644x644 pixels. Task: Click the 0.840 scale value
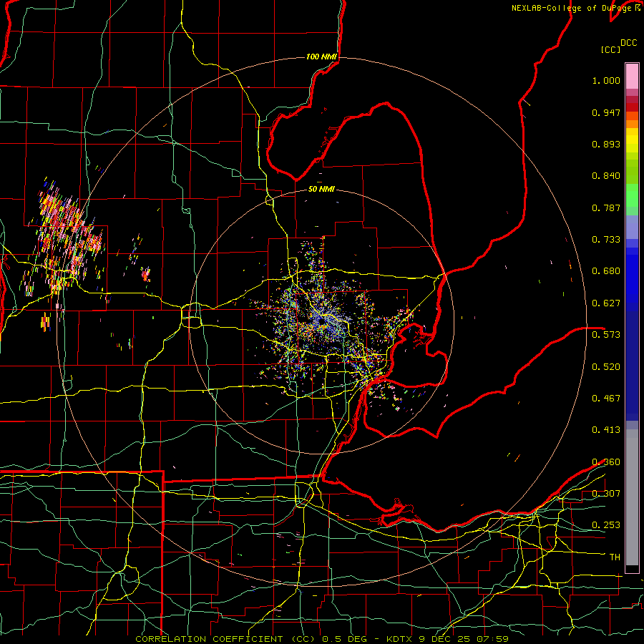coord(606,176)
